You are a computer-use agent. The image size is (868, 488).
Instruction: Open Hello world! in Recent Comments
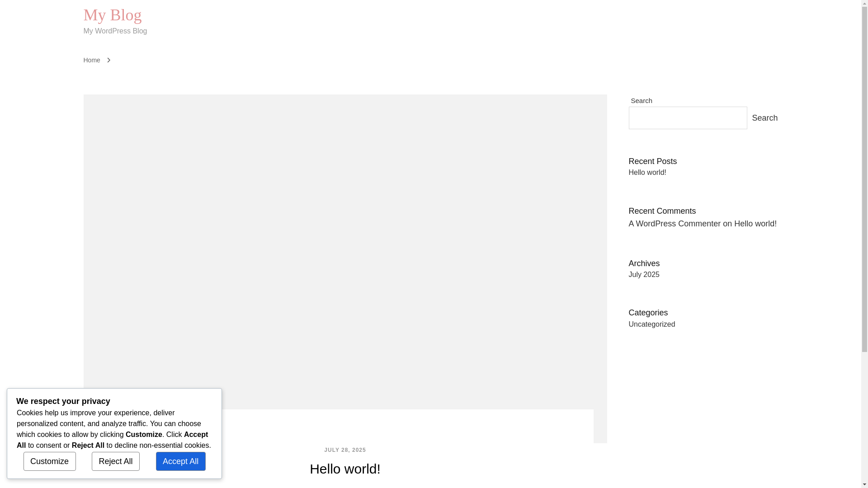tap(755, 224)
